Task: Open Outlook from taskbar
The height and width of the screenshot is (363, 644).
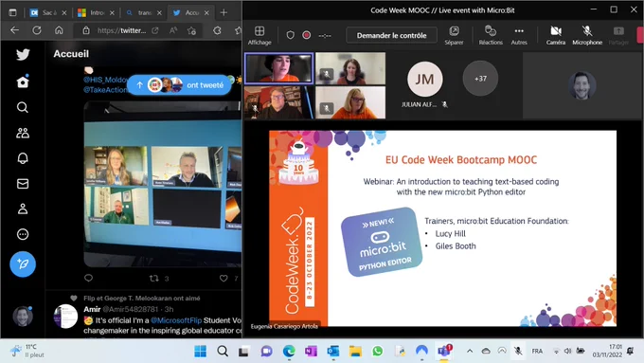Action: 333,351
